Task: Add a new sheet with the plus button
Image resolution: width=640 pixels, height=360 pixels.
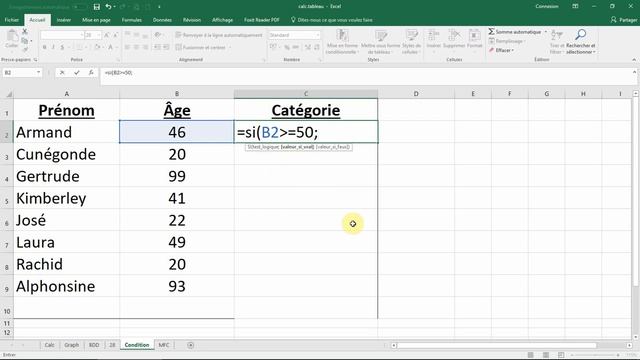Action: pyautogui.click(x=191, y=345)
